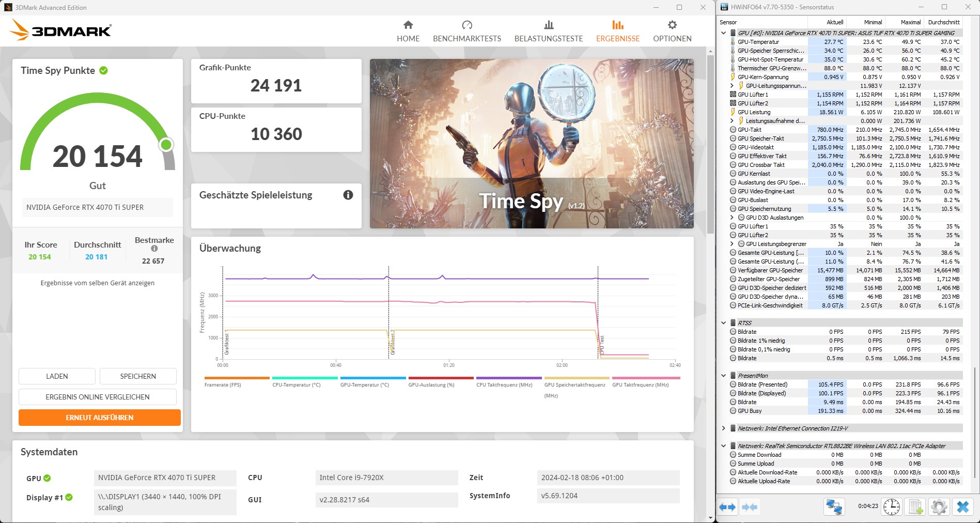Start logging with the sheet-plus icon in HWiNFO

[915, 507]
